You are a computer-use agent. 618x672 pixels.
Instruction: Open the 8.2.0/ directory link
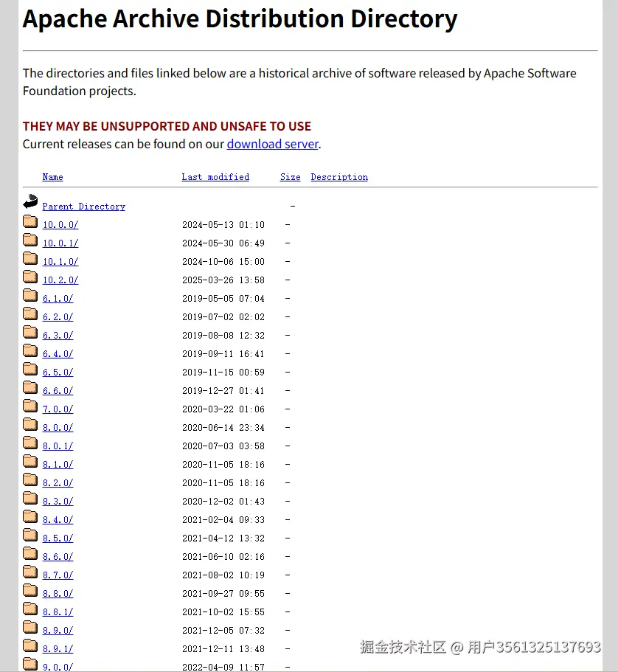coord(58,482)
